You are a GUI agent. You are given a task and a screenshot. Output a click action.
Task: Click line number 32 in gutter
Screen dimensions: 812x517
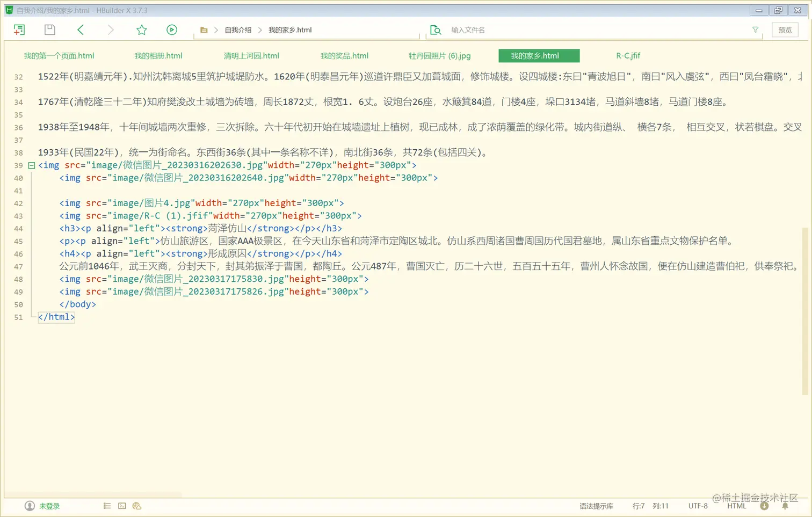click(x=19, y=77)
